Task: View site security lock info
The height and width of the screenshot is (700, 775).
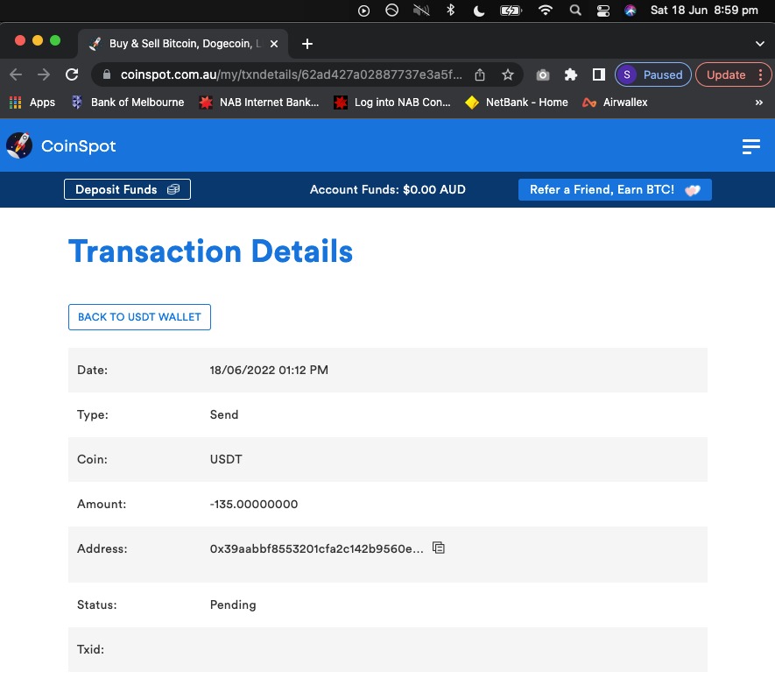Action: click(106, 74)
